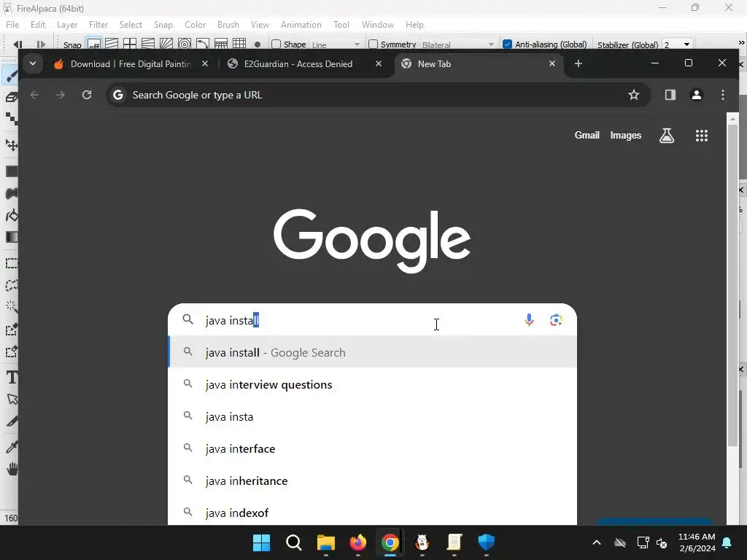The height and width of the screenshot is (560, 747).
Task: Enable radial snap in FireAlpaca toolbar
Action: coord(166,44)
